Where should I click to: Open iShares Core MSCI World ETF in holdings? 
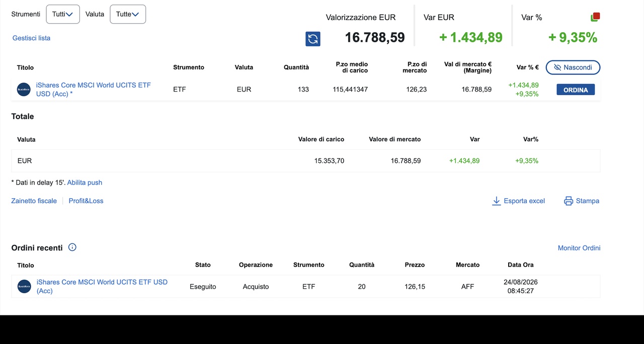(x=94, y=90)
